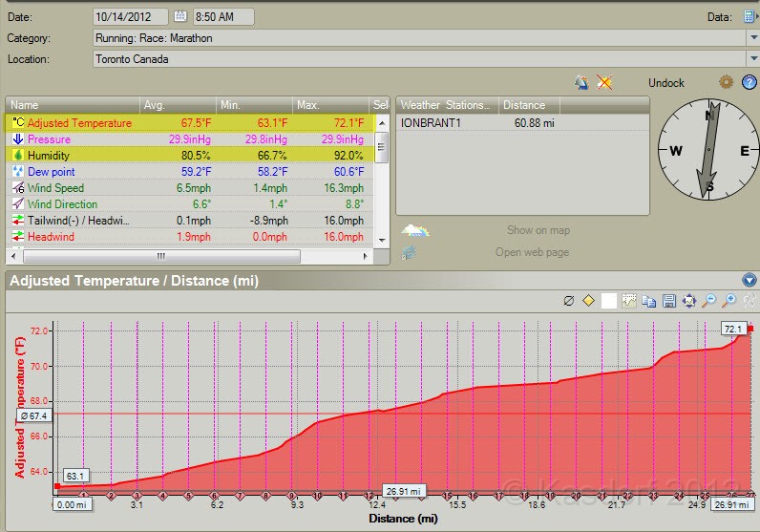Toggle the average line symbol in chart toolbar
Screen dimensions: 760x532
[569, 301]
